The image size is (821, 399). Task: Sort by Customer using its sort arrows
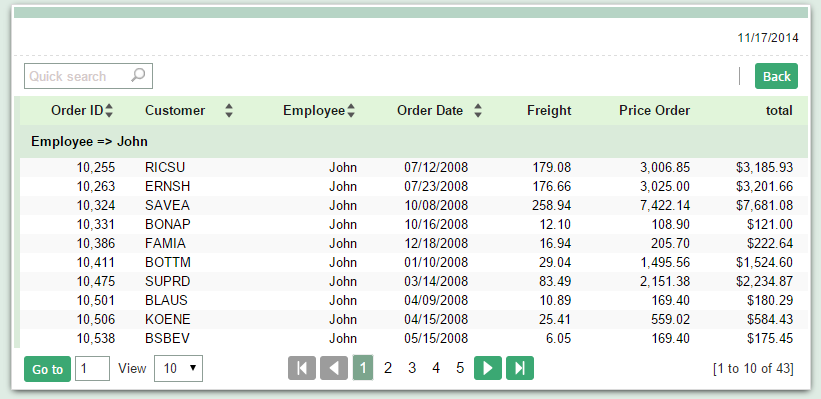tap(229, 110)
